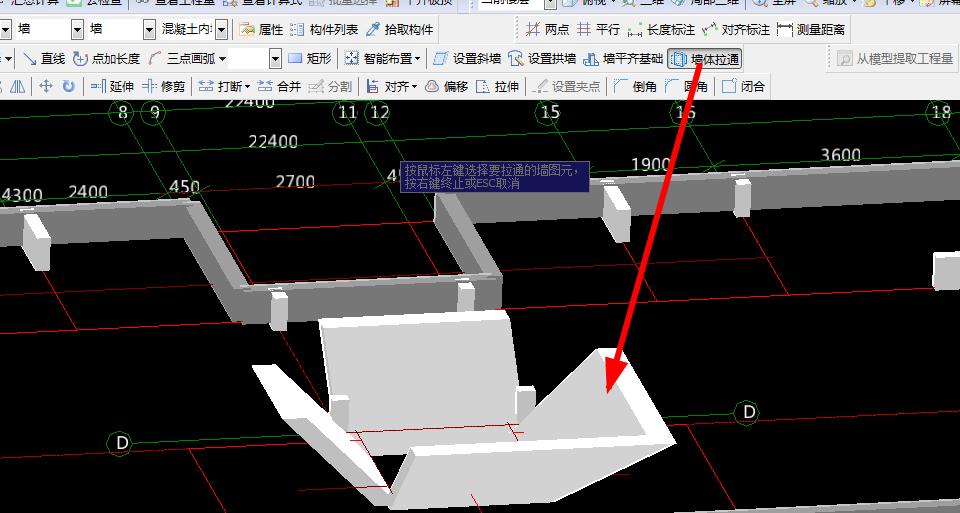Image resolution: width=960 pixels, height=513 pixels.
Task: Open the 属性 properties panel
Action: coord(262,29)
